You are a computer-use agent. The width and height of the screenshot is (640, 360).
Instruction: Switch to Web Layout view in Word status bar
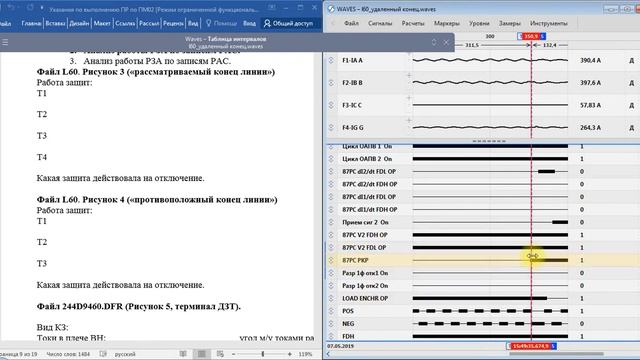coord(220,354)
